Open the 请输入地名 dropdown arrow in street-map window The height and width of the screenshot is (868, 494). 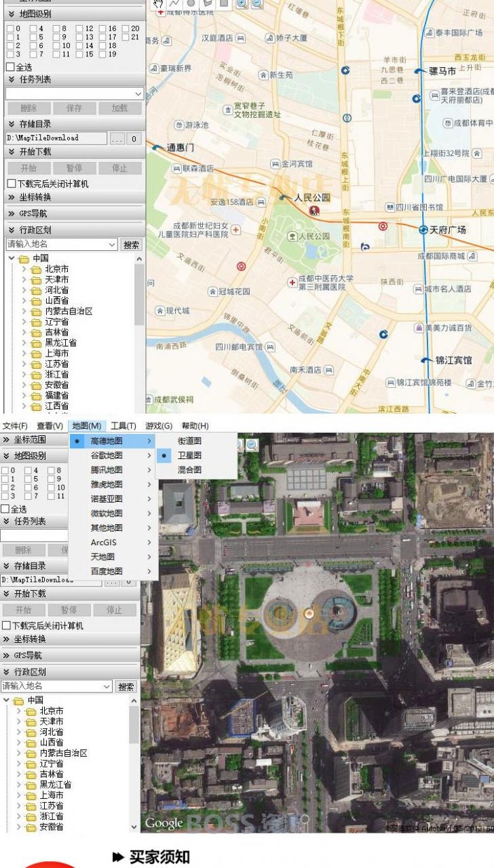click(x=112, y=244)
